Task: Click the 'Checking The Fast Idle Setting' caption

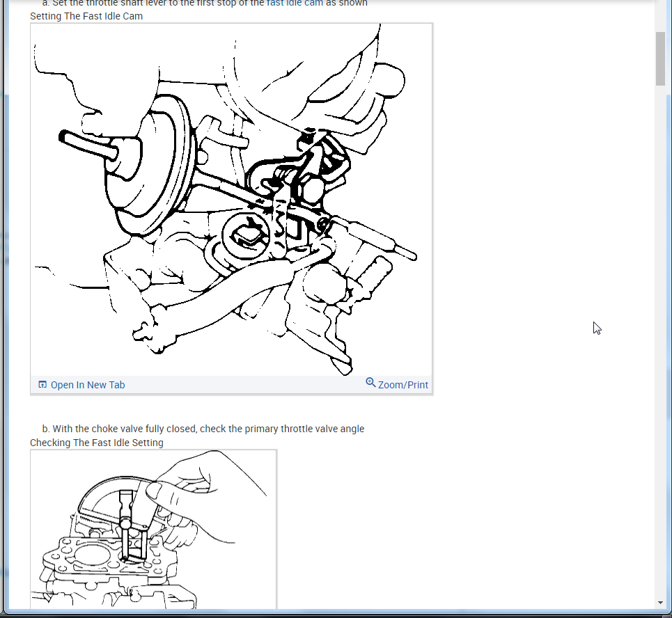Action: 96,443
